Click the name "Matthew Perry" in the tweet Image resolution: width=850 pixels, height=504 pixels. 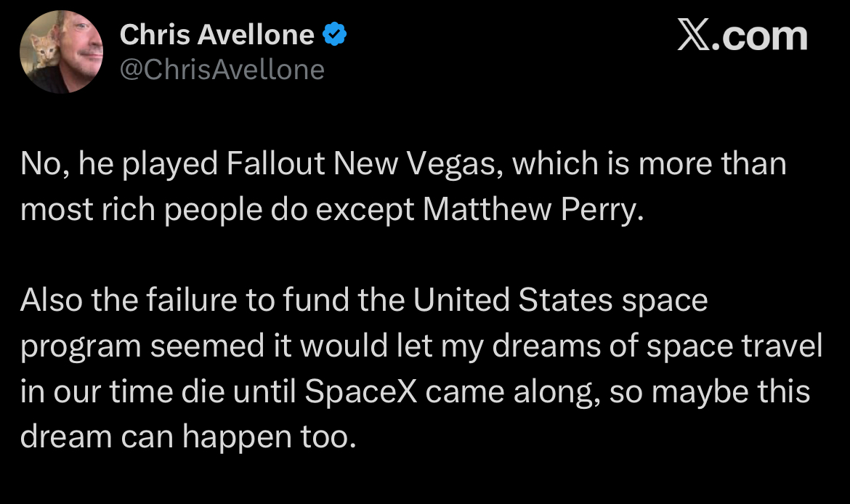[x=533, y=209]
